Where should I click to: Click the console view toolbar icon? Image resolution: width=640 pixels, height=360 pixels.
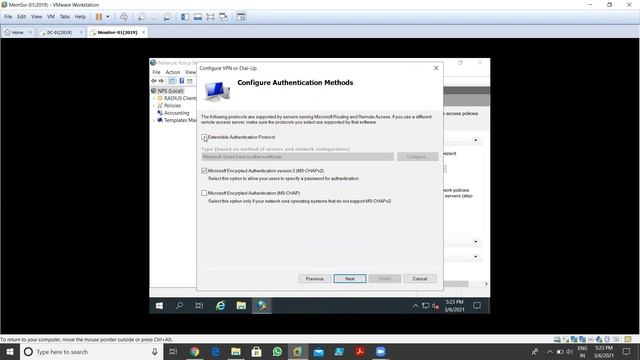point(241,17)
